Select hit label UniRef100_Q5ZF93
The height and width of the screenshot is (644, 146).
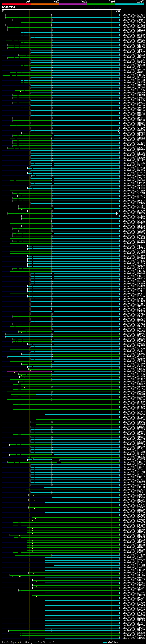click(134, 319)
